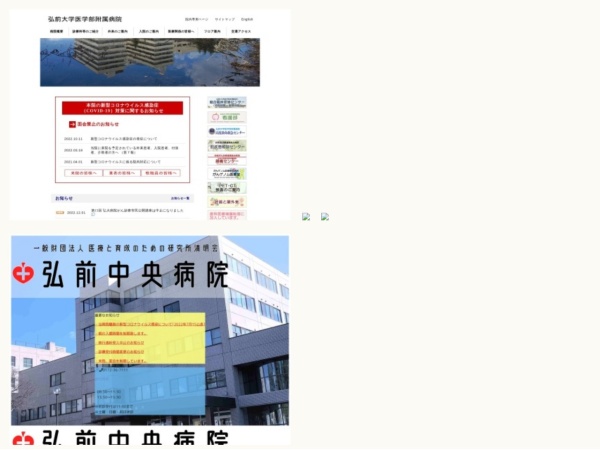Click the phone number in the blue info box
The height and width of the screenshot is (450, 600).
[x=116, y=370]
